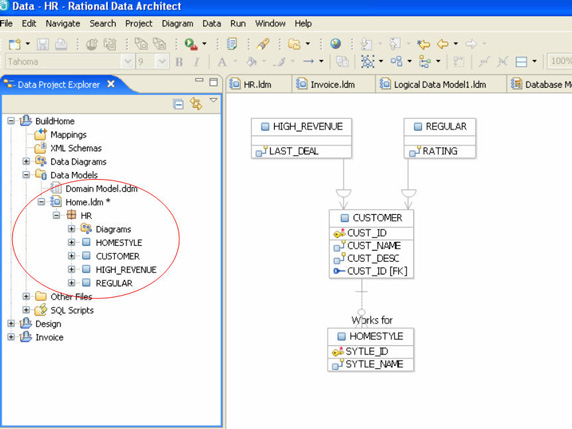This screenshot has width=572, height=429.
Task: Click the line color pen icon
Action: [280, 62]
